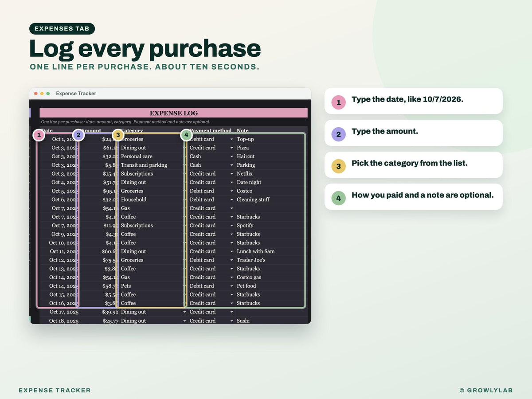Select Cash payment cell in Haircut row
The width and height of the screenshot is (532, 399).
(211, 156)
